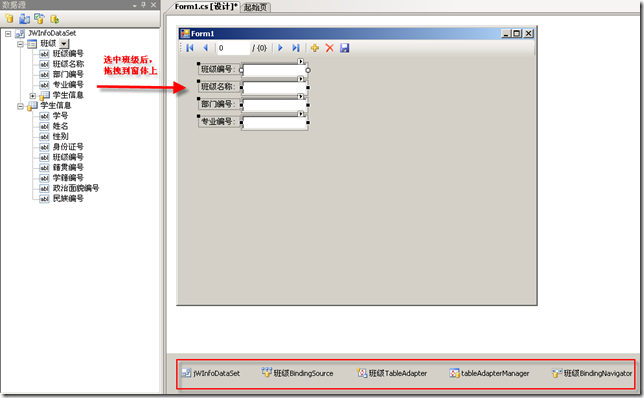The image size is (644, 398).
Task: Select 专业编号 field in the tree
Action: [x=68, y=85]
